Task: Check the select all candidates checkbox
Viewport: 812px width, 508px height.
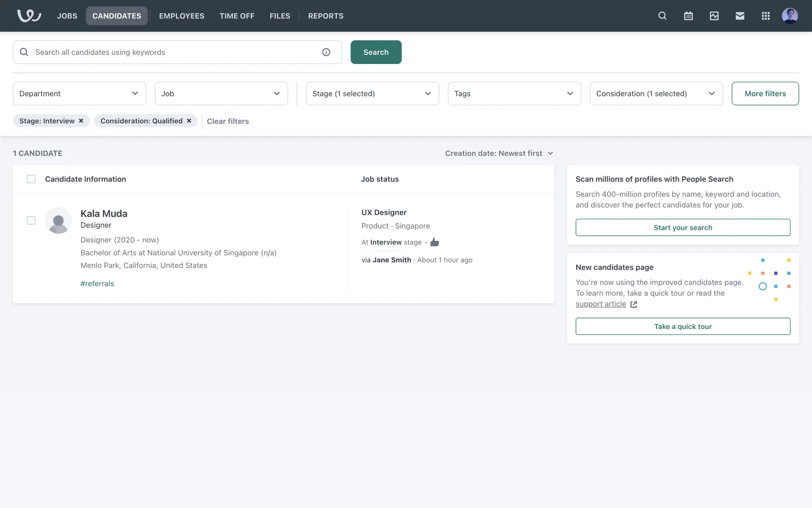Action: pyautogui.click(x=31, y=179)
